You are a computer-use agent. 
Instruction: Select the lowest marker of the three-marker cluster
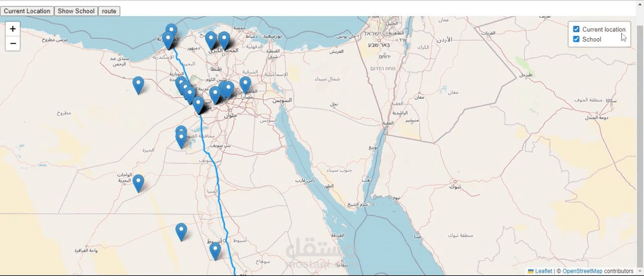(x=190, y=95)
